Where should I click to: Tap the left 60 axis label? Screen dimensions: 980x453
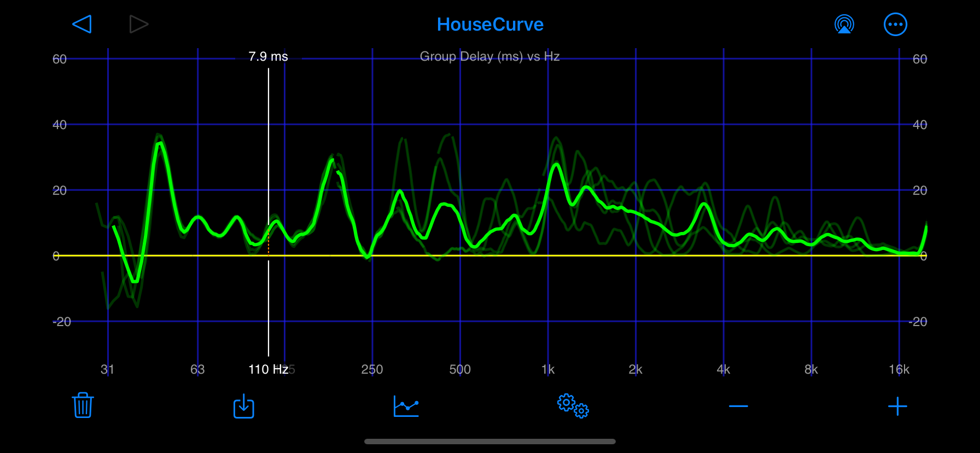point(60,59)
